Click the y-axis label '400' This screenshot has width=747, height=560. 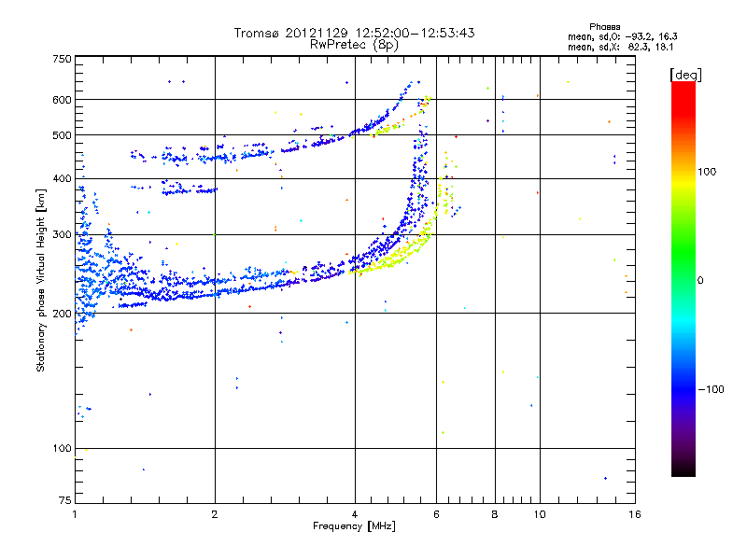(x=62, y=178)
